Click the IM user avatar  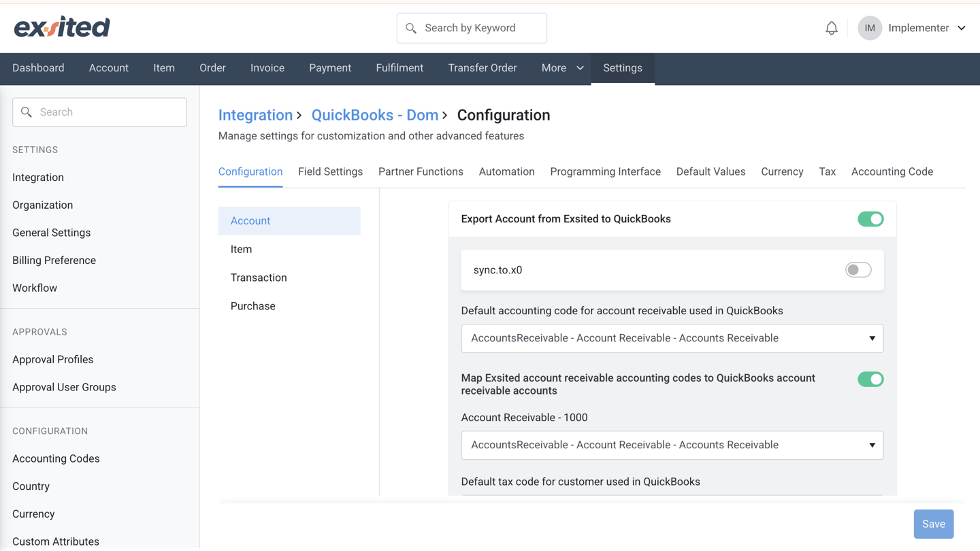870,28
